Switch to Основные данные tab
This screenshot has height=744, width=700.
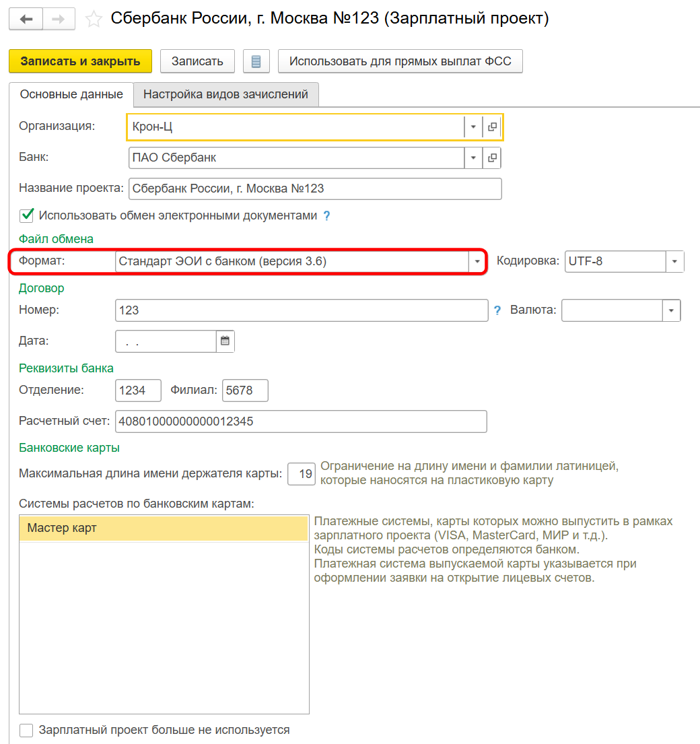[x=71, y=94]
